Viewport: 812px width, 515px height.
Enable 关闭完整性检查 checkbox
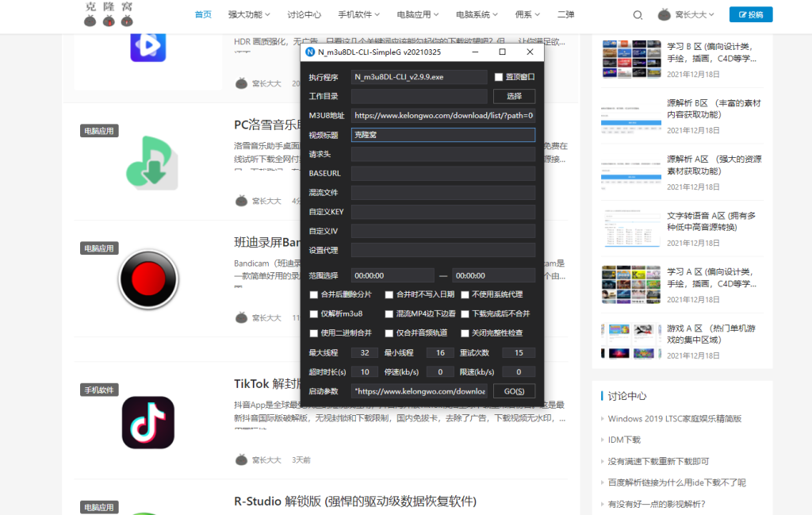click(465, 333)
